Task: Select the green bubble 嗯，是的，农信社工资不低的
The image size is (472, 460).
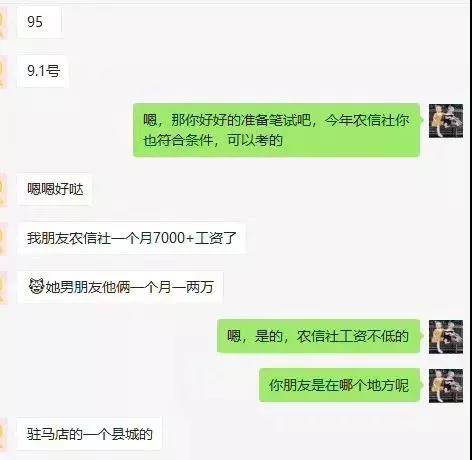Action: (x=318, y=336)
